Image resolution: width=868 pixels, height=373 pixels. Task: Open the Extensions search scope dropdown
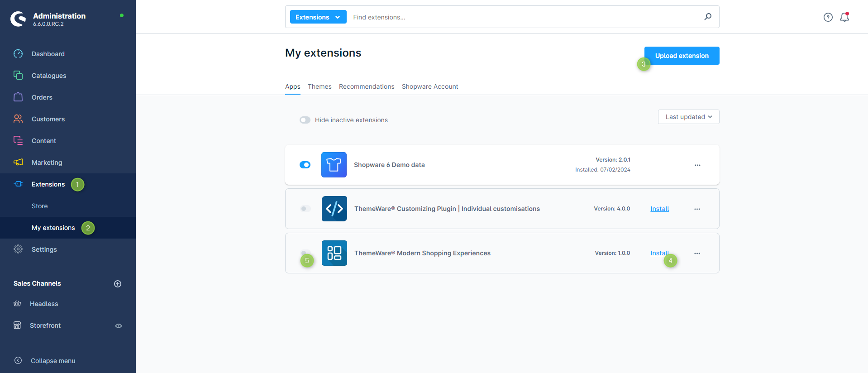click(x=318, y=17)
